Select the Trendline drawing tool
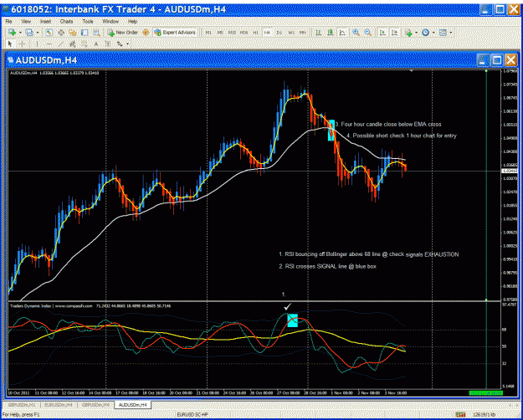This screenshot has width=523, height=420. pos(61,44)
